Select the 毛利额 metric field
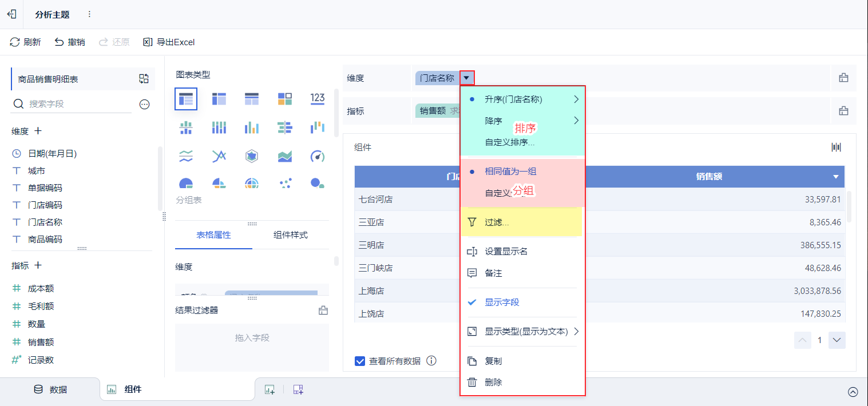 pyautogui.click(x=41, y=306)
